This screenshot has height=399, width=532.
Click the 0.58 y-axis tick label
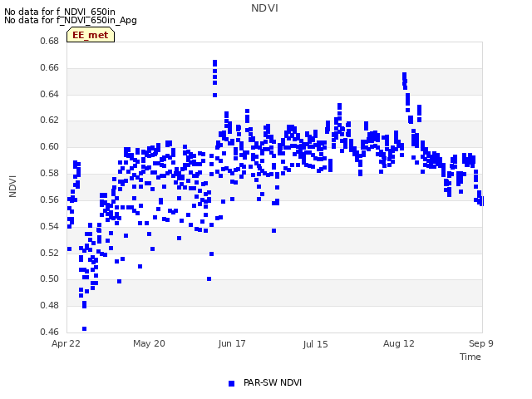pos(50,173)
